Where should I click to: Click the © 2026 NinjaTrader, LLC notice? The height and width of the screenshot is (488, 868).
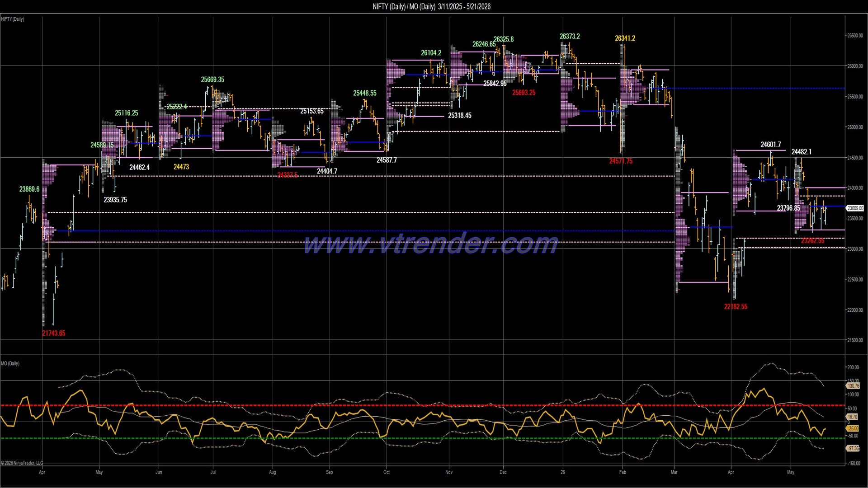[x=22, y=463]
